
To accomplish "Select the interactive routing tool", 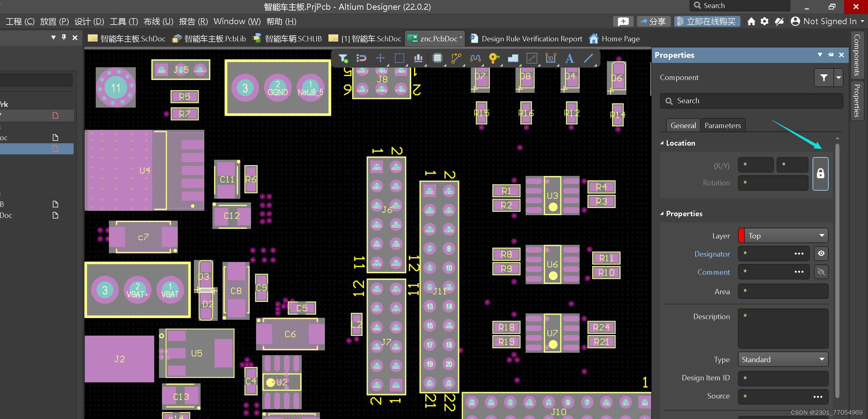I will (456, 58).
